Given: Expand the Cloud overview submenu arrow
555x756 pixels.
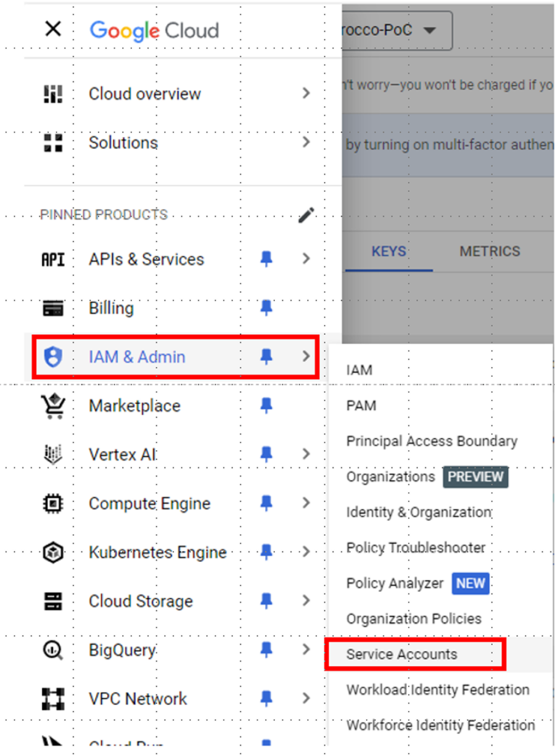Looking at the screenshot, I should pyautogui.click(x=306, y=94).
